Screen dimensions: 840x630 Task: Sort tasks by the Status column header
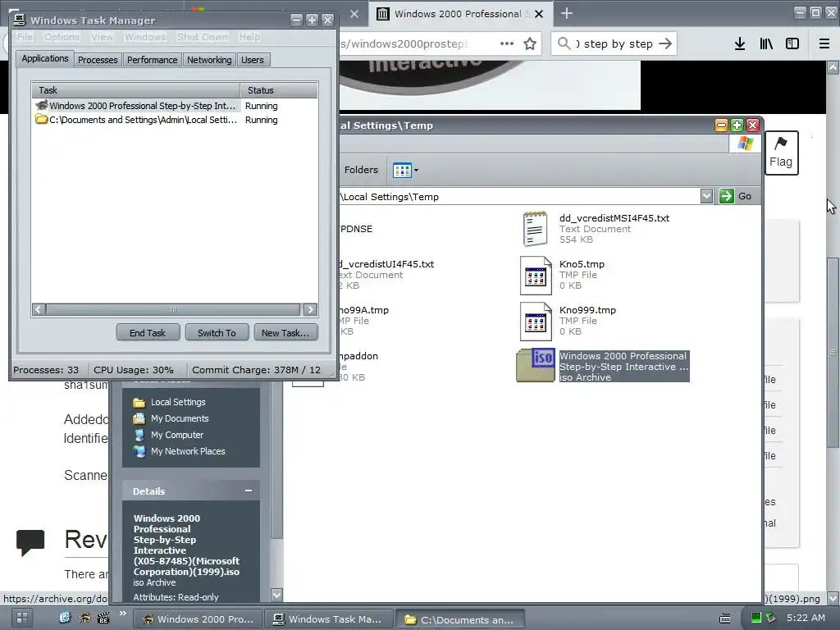click(x=279, y=90)
